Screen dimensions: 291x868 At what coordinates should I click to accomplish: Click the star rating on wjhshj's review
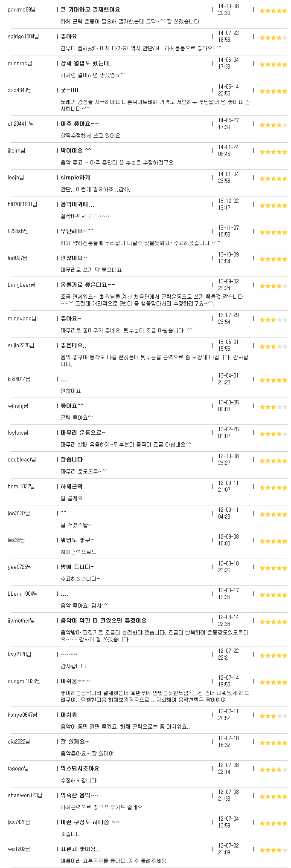(274, 407)
